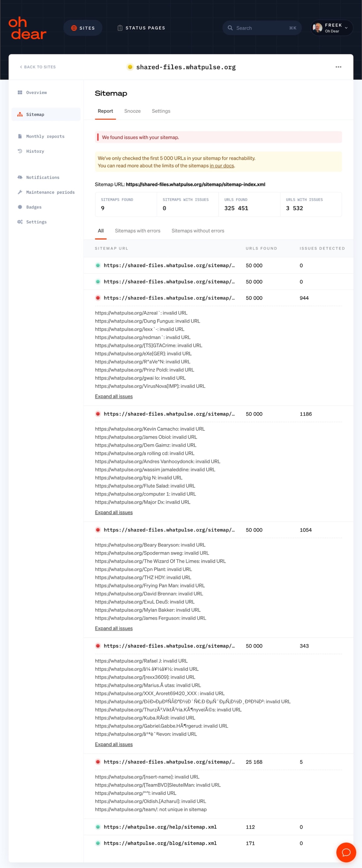Select the Sites globe icon in top nav
This screenshot has width=362, height=868.
click(x=74, y=28)
